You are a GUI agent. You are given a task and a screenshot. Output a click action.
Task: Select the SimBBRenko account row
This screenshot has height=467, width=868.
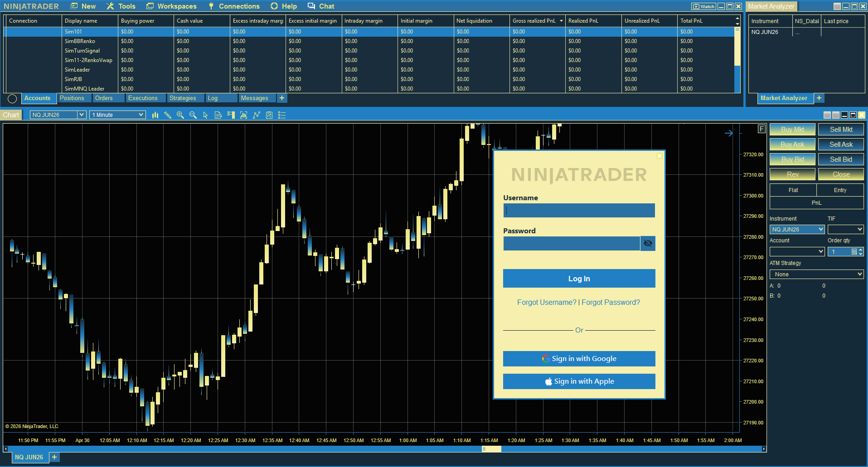[x=369, y=41]
